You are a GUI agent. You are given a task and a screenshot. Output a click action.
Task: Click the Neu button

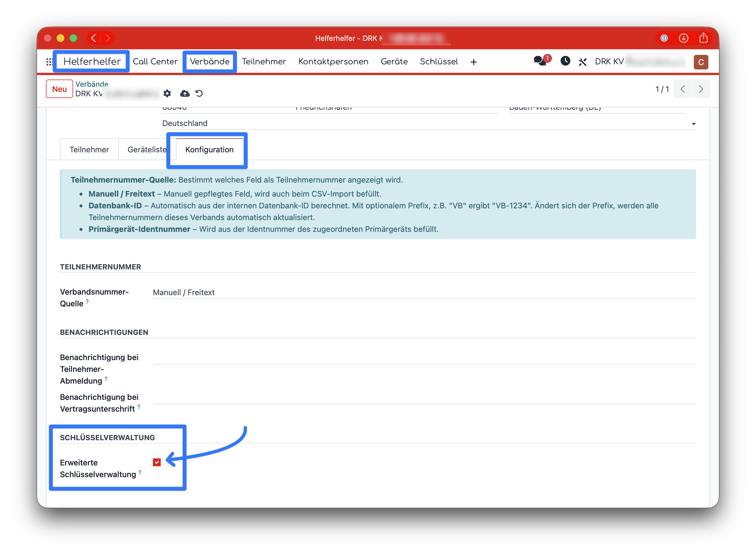click(x=59, y=89)
